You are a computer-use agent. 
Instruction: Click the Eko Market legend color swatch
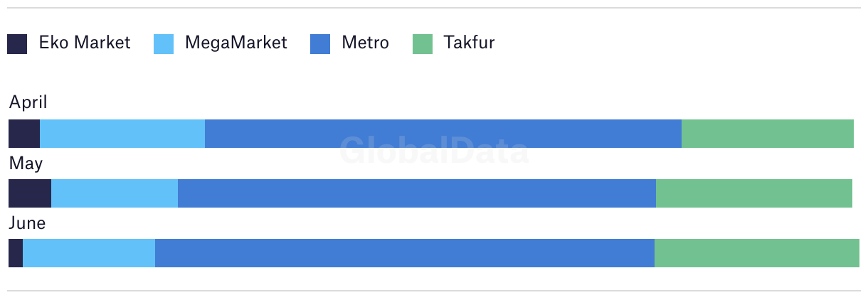pyautogui.click(x=17, y=44)
